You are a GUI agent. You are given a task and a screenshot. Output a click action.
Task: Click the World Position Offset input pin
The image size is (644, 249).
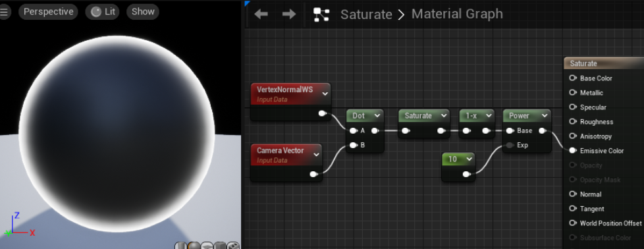tap(572, 223)
